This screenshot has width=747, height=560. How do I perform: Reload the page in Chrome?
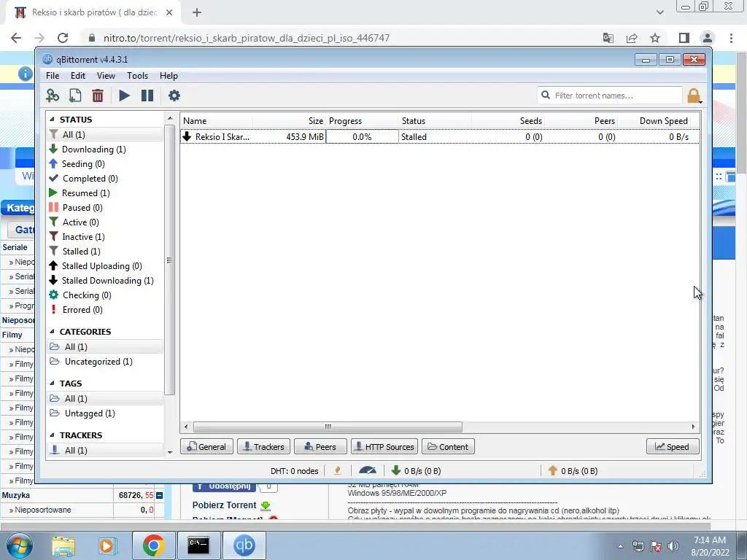(x=63, y=38)
